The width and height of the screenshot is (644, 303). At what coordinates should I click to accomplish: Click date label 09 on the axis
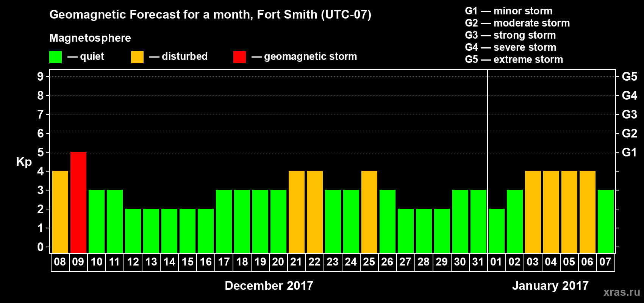(78, 262)
